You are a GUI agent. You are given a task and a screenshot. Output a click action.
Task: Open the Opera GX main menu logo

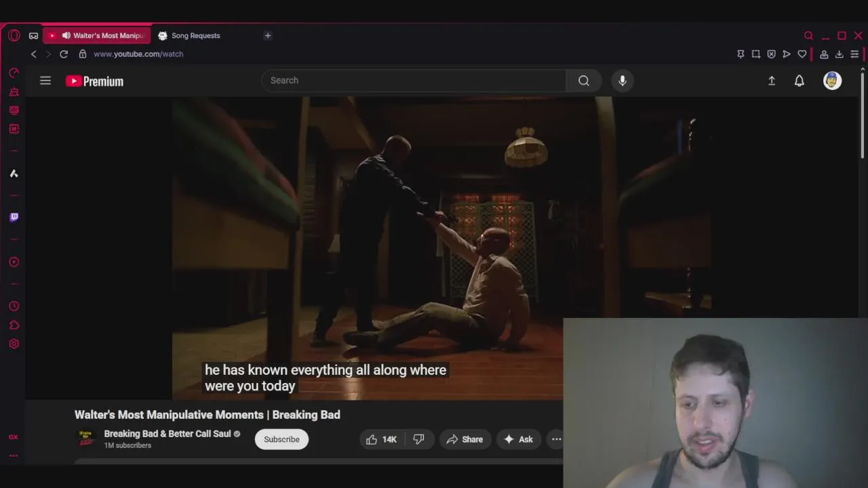coord(14,35)
